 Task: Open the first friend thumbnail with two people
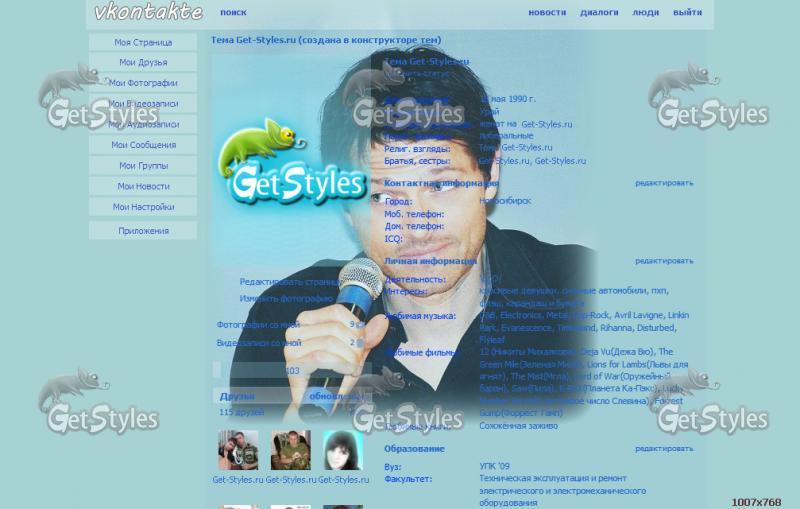238,450
